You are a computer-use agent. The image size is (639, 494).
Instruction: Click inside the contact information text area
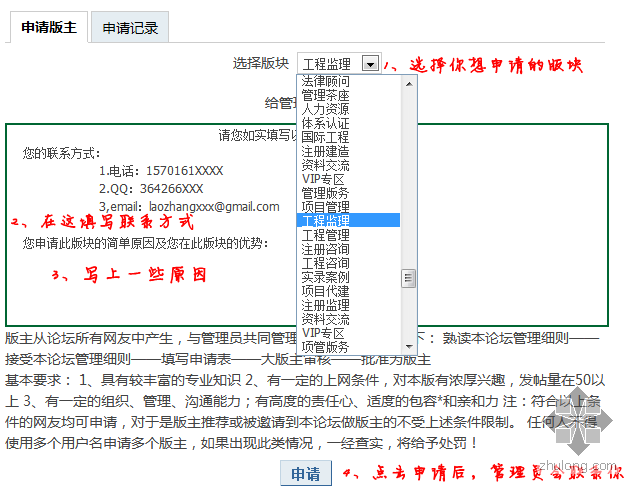pos(150,290)
